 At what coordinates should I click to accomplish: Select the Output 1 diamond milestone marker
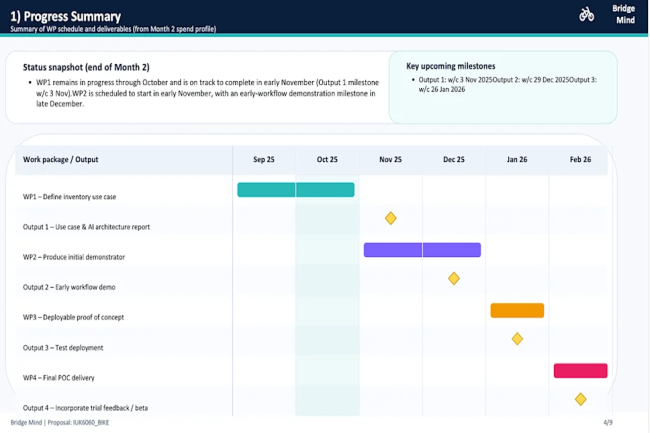(391, 218)
